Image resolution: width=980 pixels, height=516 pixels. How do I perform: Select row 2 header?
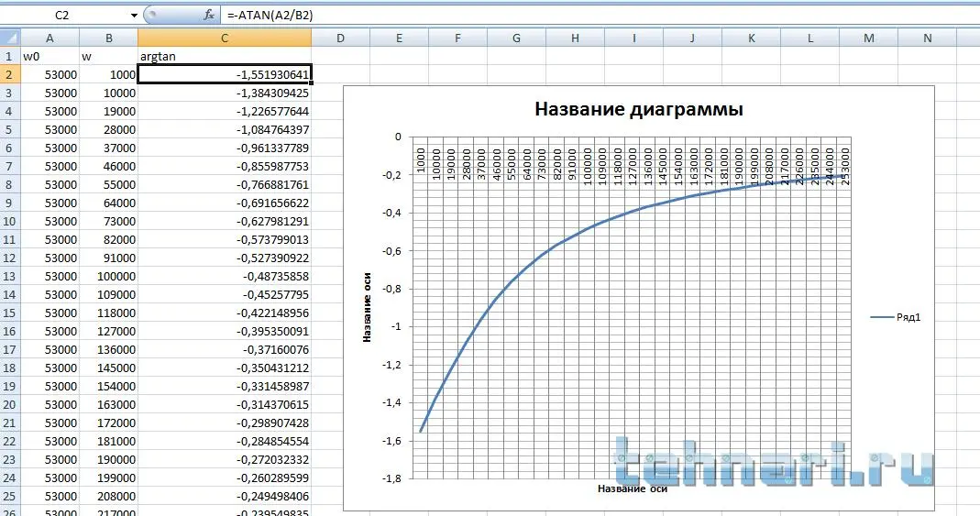[10, 75]
